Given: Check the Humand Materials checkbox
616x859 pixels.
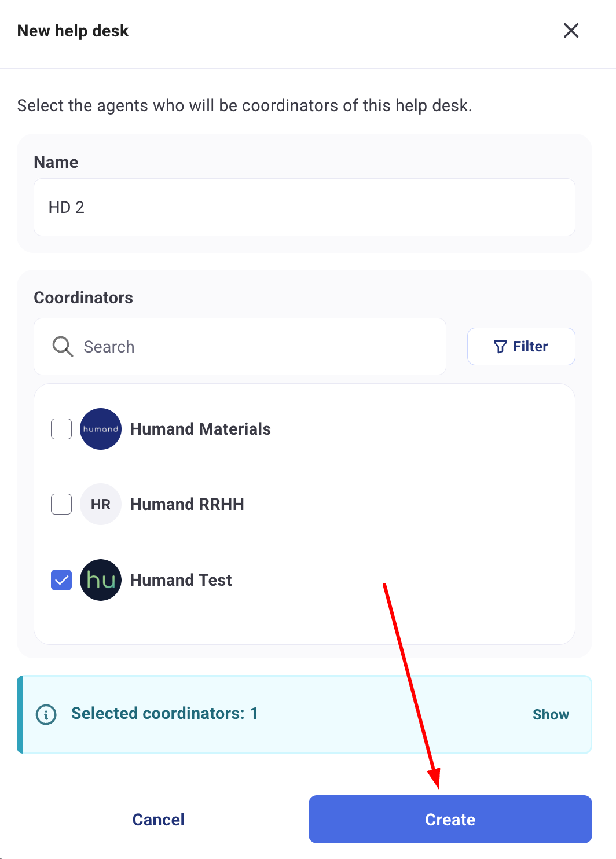Looking at the screenshot, I should 61,429.
